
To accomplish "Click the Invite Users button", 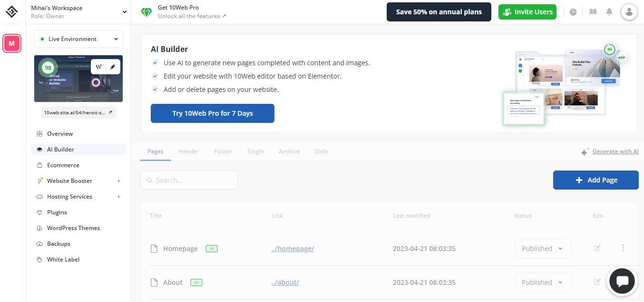I will click(x=527, y=12).
